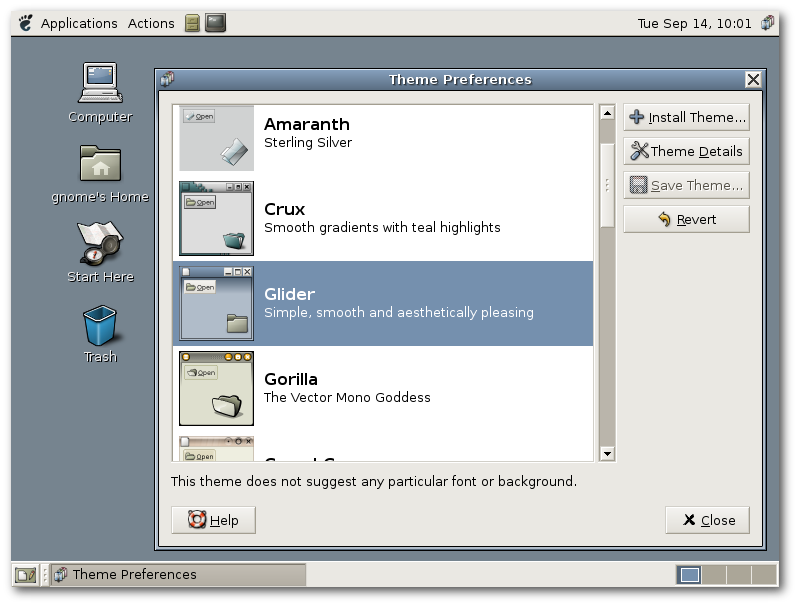Click the Close button at dialog bottom
Screen dimensions: 798x606
(x=707, y=520)
